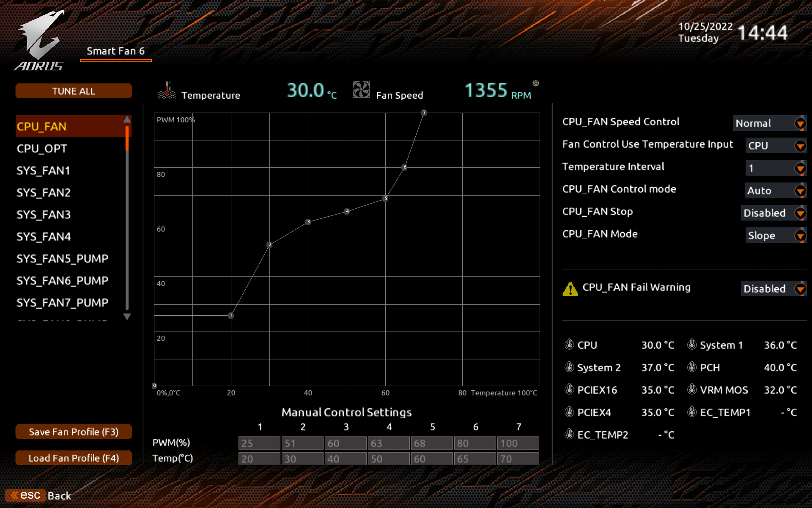The image size is (812, 508).
Task: Click the System 2 temperature sensor icon
Action: point(569,367)
